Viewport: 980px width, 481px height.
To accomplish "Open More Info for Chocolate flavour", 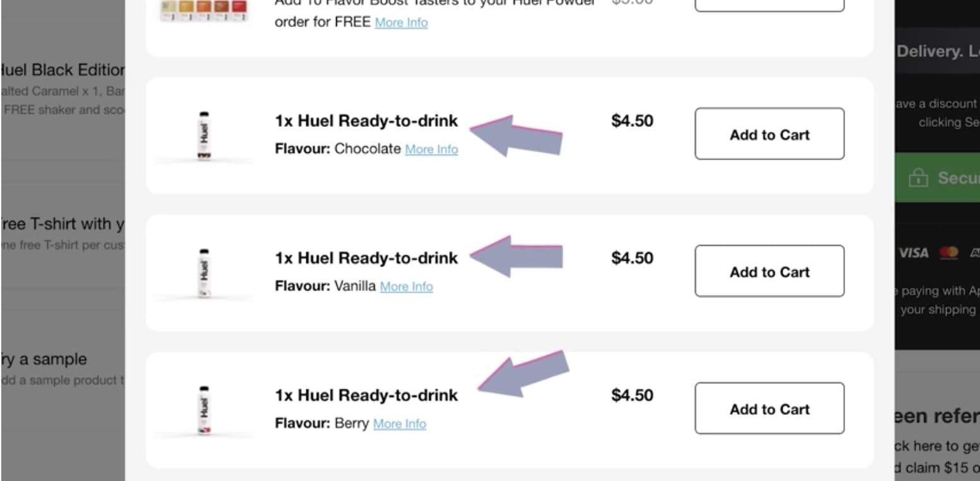I will [x=431, y=150].
